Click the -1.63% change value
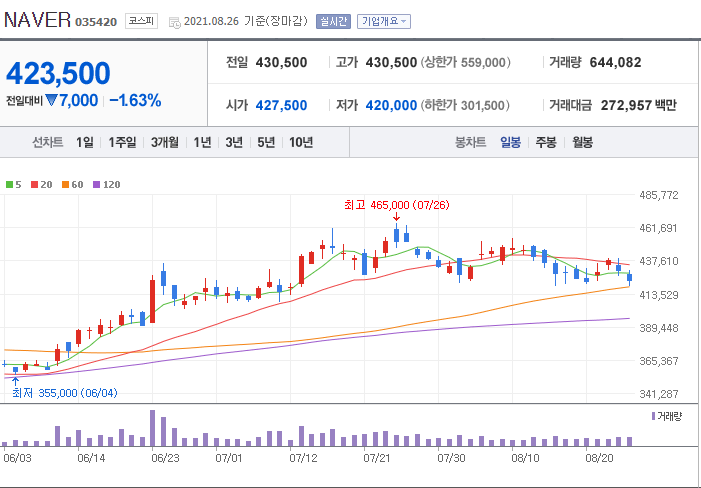The height and width of the screenshot is (488, 701). point(135,100)
